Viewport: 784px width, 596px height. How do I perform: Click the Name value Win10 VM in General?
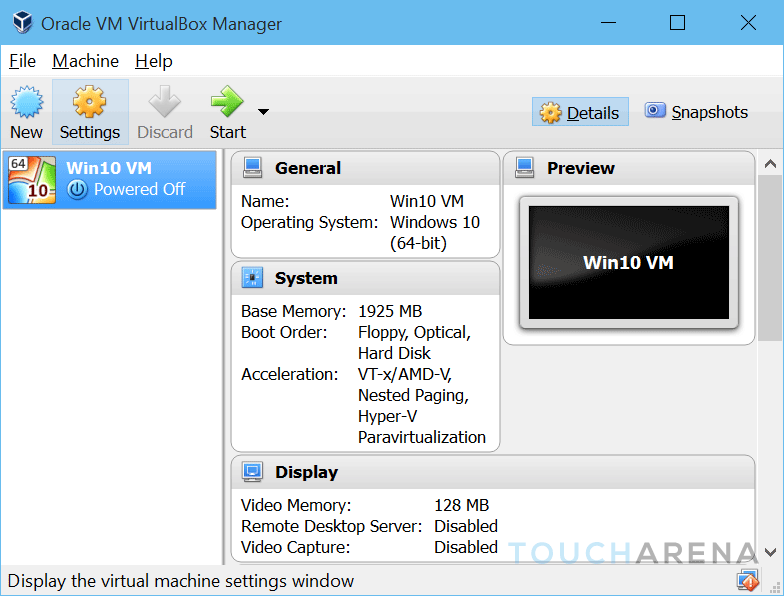427,201
